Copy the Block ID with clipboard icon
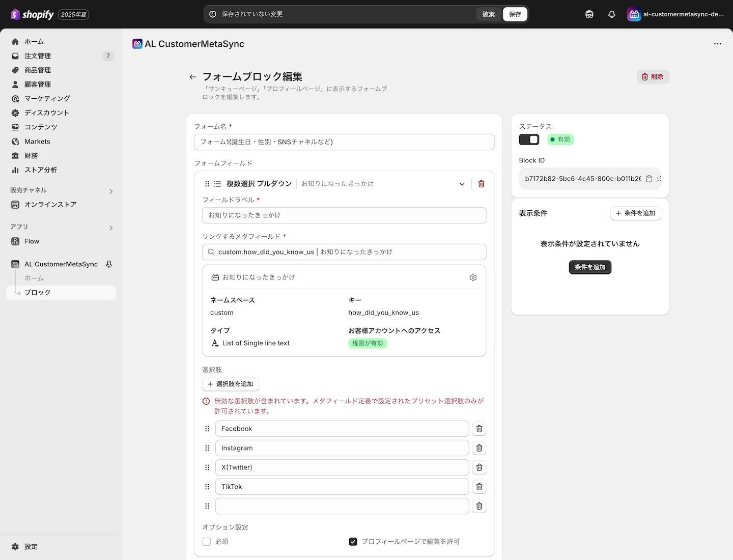 click(649, 179)
